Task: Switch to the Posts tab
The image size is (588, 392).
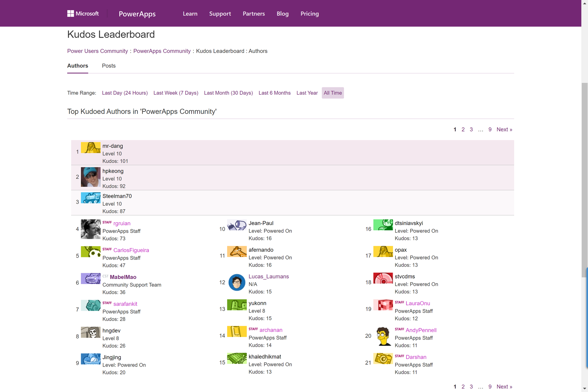Action: coord(108,66)
